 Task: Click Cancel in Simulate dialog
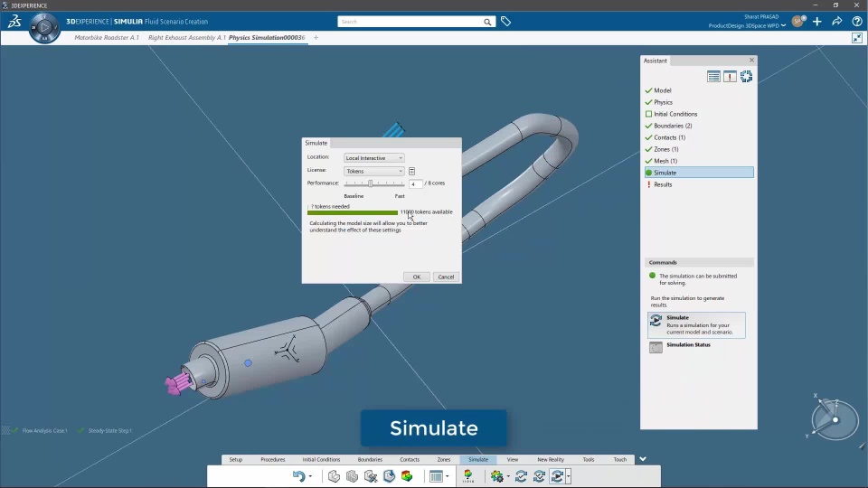click(446, 277)
